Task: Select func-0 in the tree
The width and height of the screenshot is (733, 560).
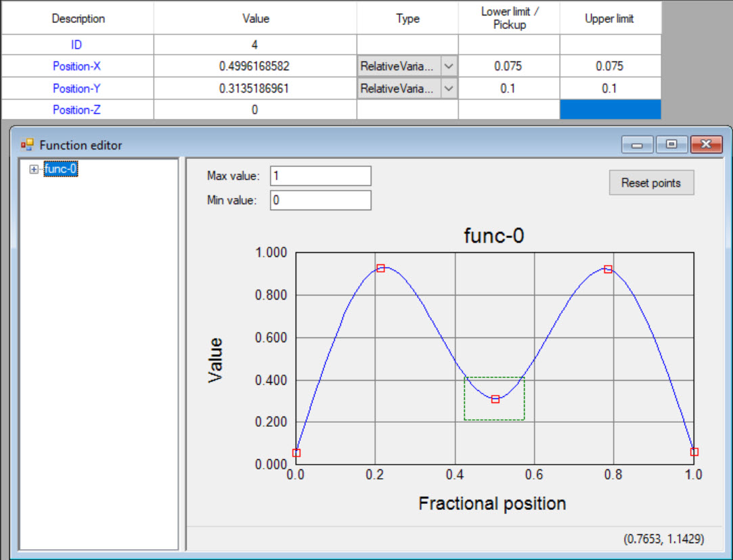Action: tap(60, 170)
